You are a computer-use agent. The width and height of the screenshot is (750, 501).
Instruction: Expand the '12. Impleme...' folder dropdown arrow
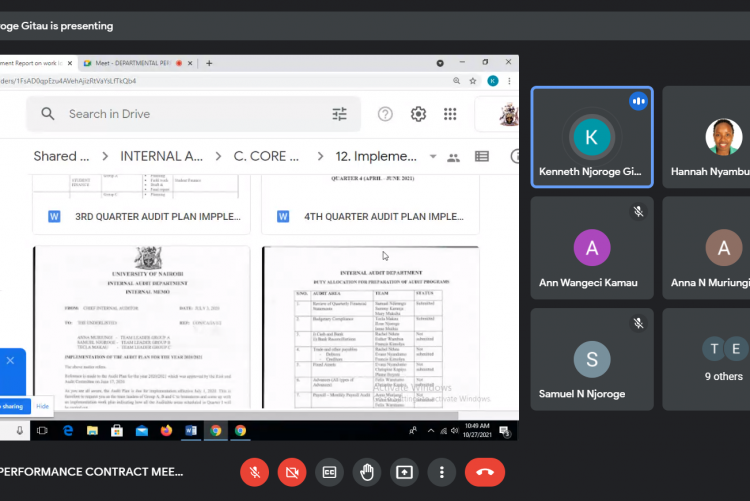tap(432, 157)
